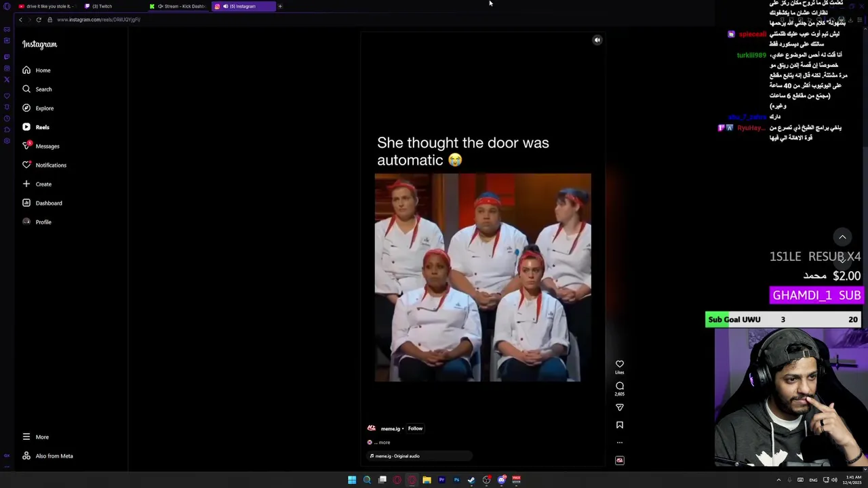Go forward in the browser
Viewport: 868px width, 488px height.
click(29, 20)
